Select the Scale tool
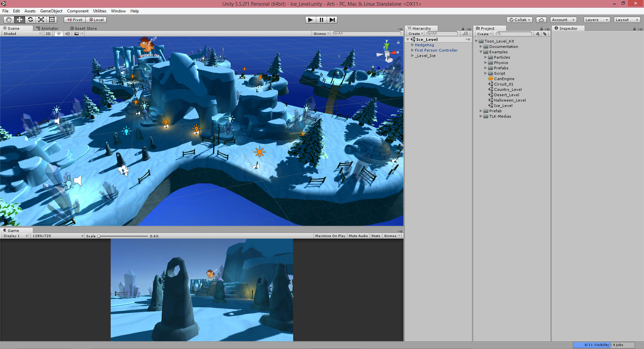644x349 pixels. click(x=41, y=20)
